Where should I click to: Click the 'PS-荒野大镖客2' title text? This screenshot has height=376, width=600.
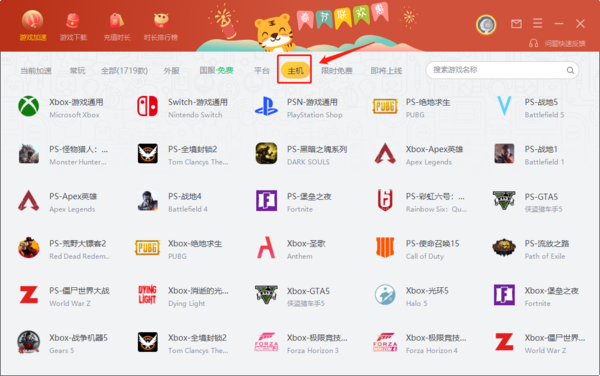tap(78, 244)
